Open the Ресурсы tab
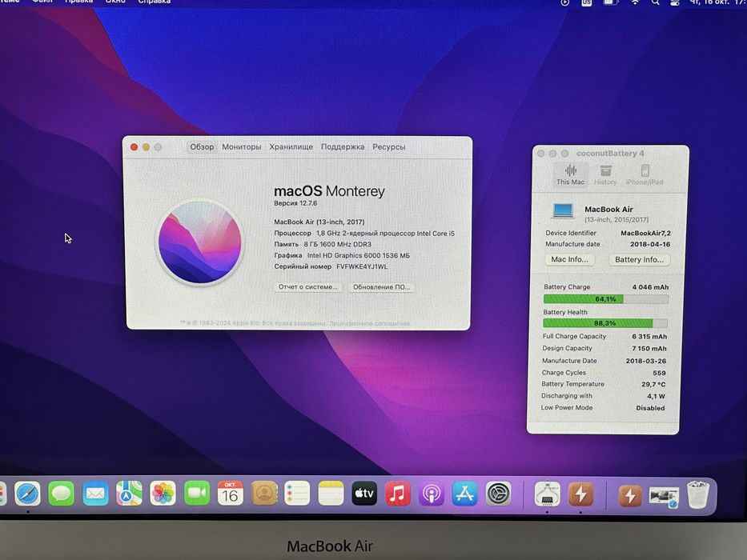Image resolution: width=747 pixels, height=560 pixels. tap(389, 146)
